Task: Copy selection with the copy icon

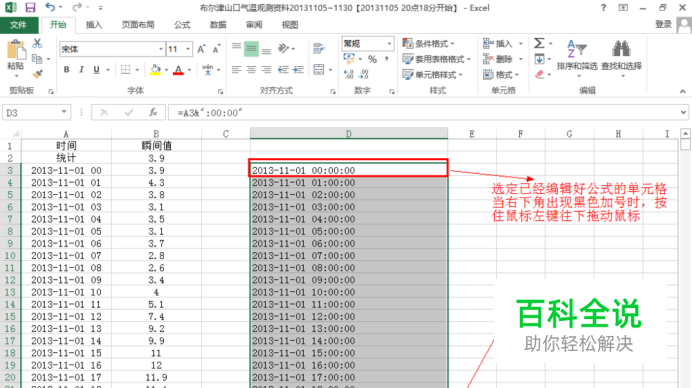Action: [x=37, y=59]
